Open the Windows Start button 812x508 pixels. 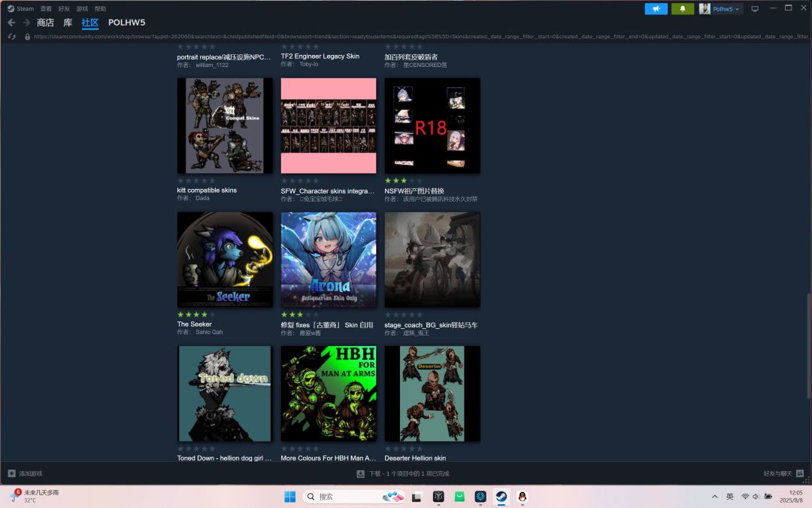point(290,497)
